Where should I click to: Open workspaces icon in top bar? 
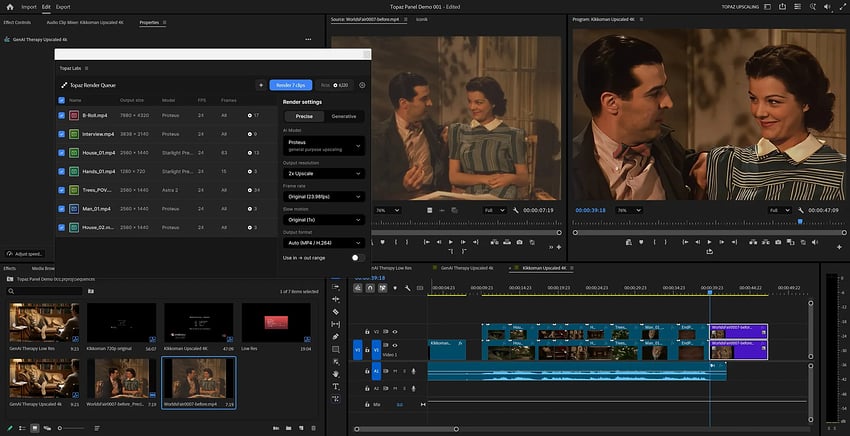767,7
